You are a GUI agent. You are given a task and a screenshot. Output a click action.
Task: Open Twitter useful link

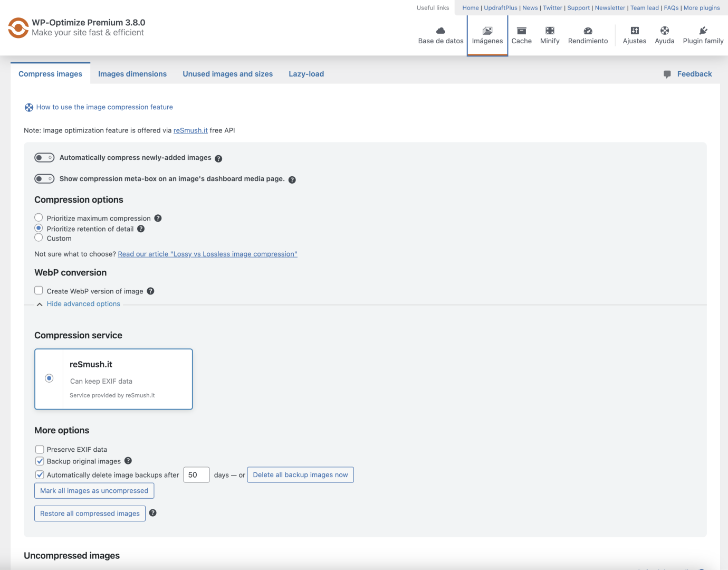553,8
